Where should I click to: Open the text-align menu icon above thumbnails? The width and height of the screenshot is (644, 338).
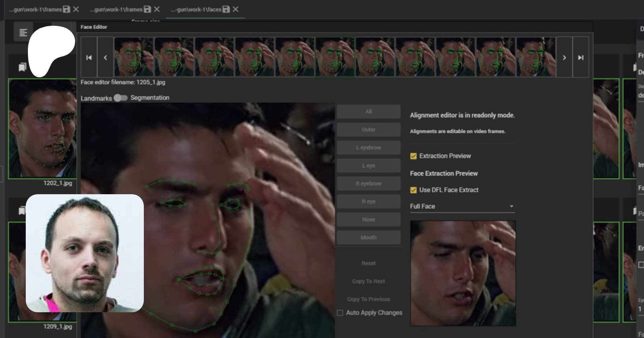(x=23, y=33)
